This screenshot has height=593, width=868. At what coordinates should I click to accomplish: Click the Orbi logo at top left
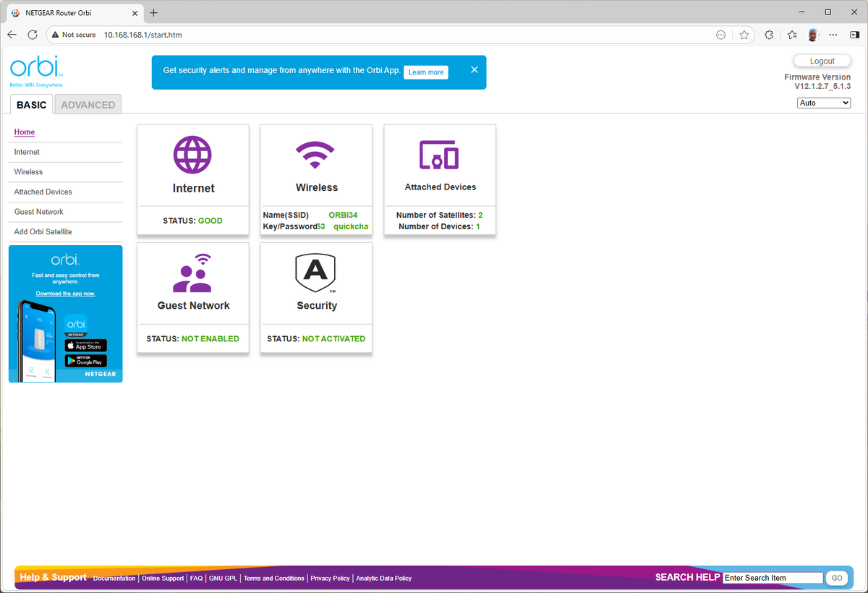pyautogui.click(x=36, y=71)
